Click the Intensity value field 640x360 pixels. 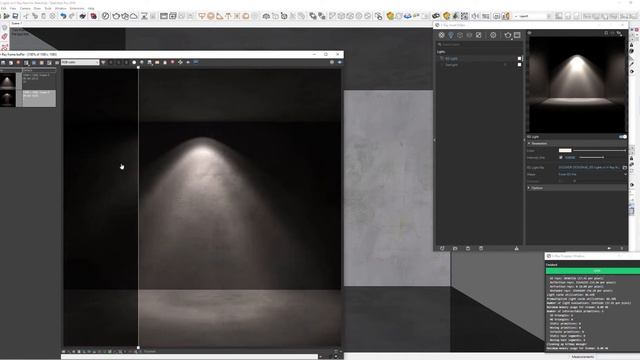pyautogui.click(x=570, y=158)
